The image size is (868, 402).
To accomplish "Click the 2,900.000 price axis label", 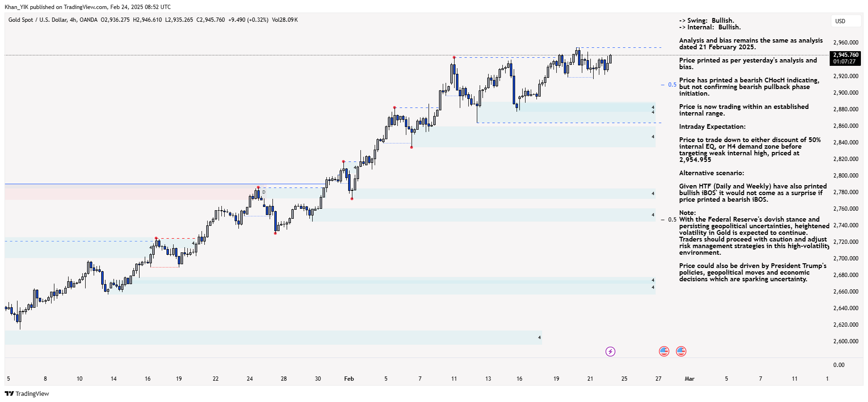I will click(846, 93).
